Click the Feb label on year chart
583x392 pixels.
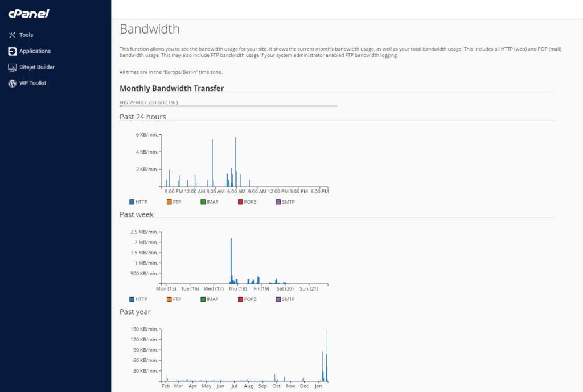pos(166,386)
